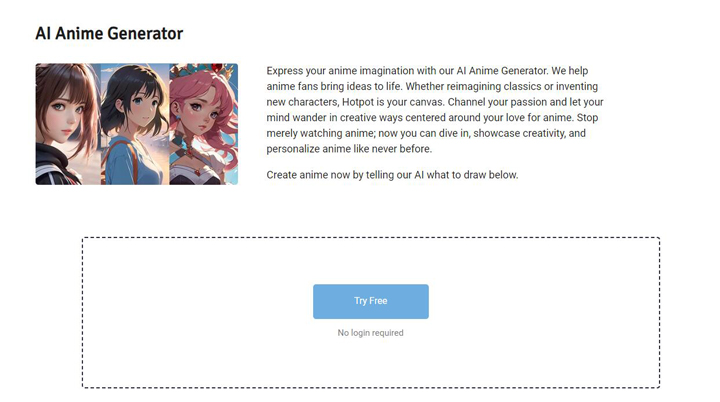
Task: Click the No login required text
Action: 371,333
